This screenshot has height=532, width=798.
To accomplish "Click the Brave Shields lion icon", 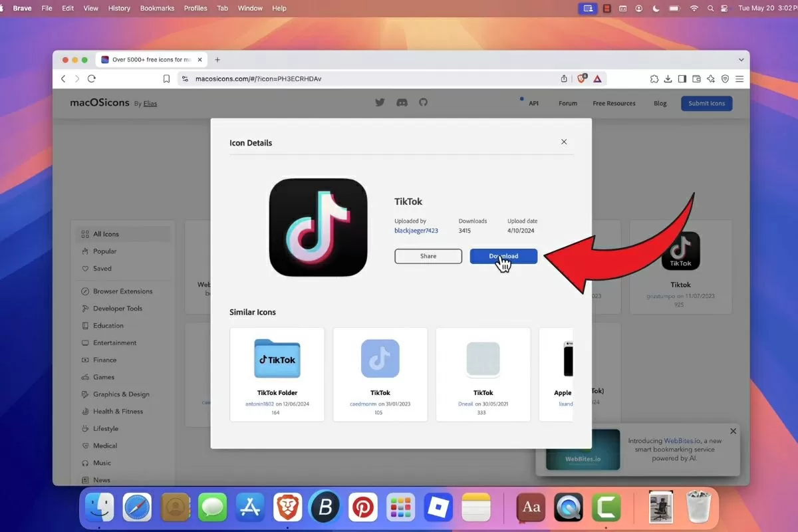I will coord(582,78).
